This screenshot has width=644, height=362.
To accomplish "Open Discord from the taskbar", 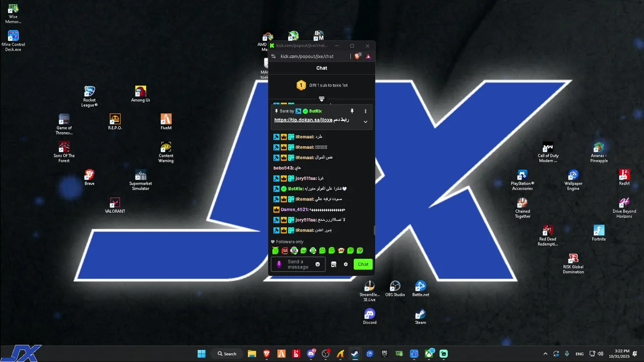I will click(311, 353).
